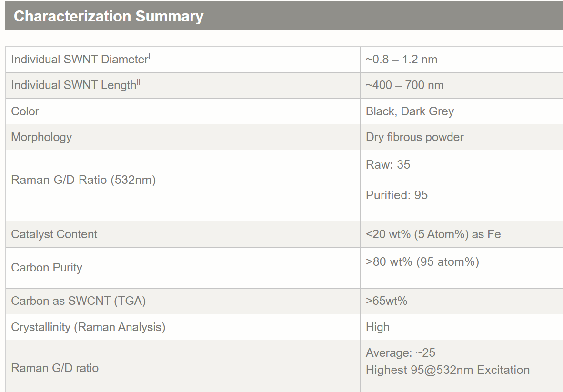Image resolution: width=563 pixels, height=392 pixels.
Task: Click the Characterization Summary heading
Action: pos(109,16)
